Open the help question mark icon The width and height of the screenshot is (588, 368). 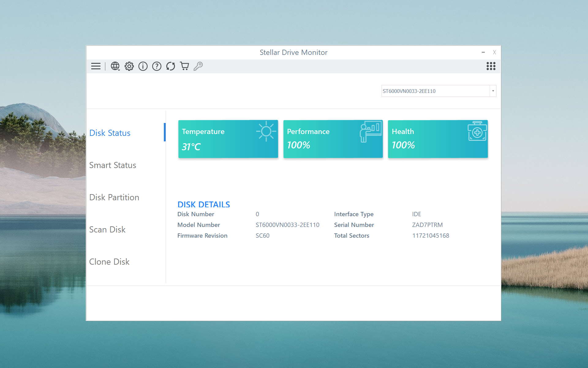tap(157, 66)
